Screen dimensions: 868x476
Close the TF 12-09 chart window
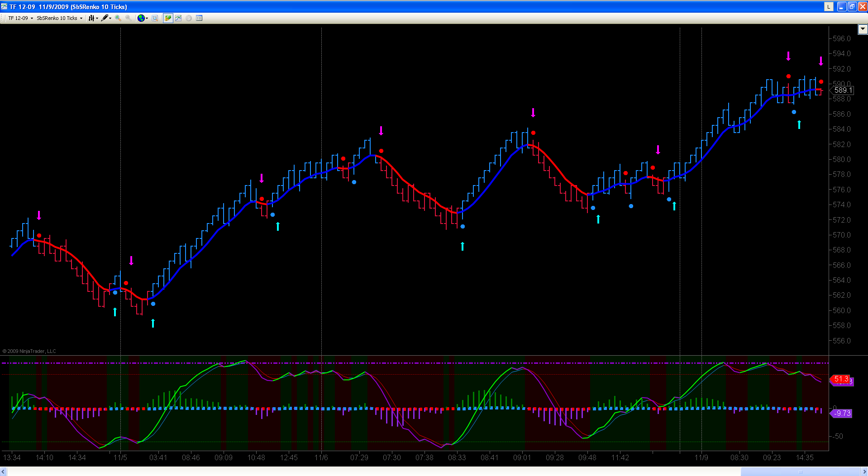pyautogui.click(x=862, y=6)
